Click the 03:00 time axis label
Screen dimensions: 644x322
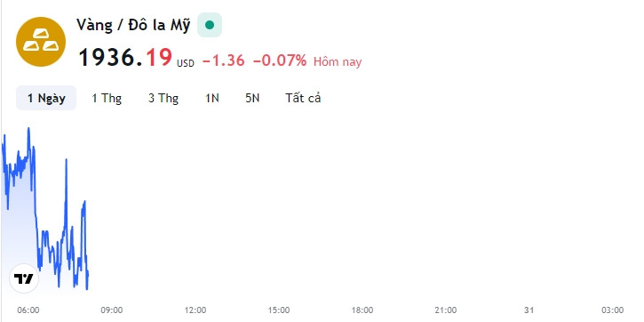coord(612,310)
